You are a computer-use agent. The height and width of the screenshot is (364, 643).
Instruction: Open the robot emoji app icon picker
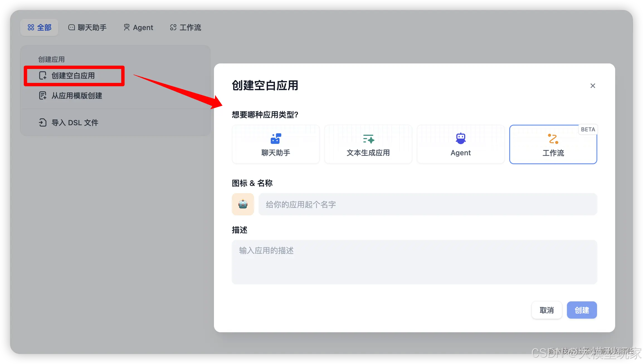click(x=243, y=204)
